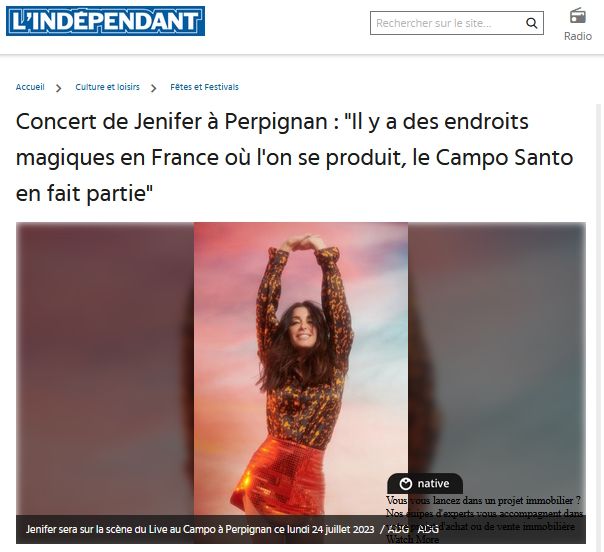Open the Radio icon

[x=577, y=16]
